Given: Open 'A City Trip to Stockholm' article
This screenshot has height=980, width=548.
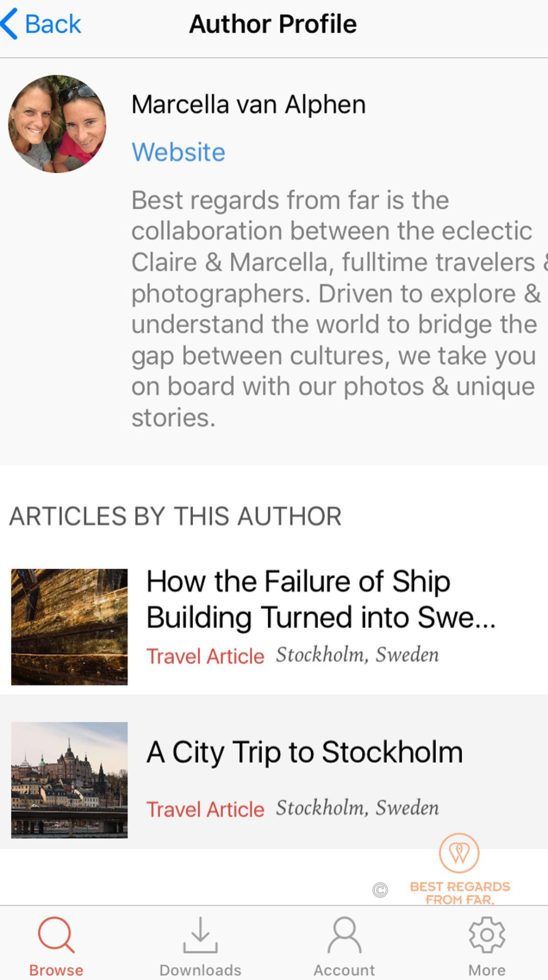Looking at the screenshot, I should click(305, 752).
